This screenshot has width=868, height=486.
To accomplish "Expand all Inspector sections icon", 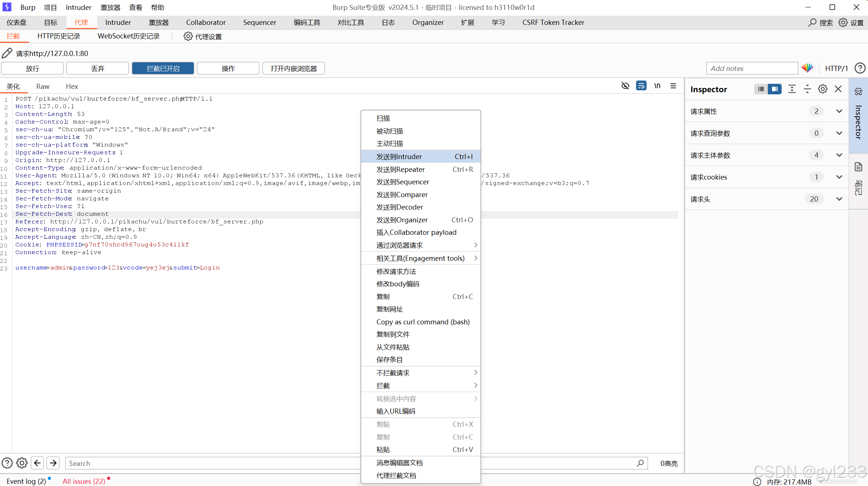I will (x=792, y=89).
